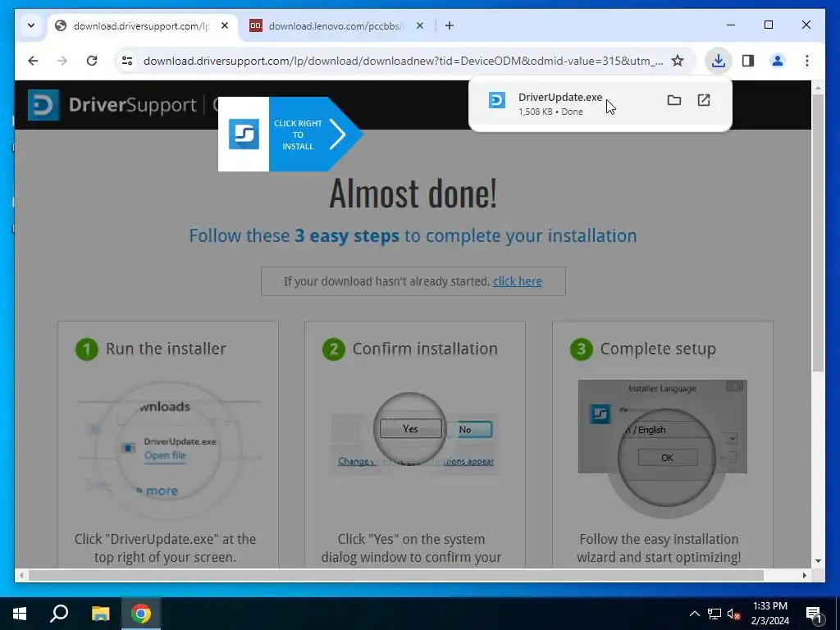Click the vertical scrollbar thumb
840x630 pixels.
click(818, 232)
